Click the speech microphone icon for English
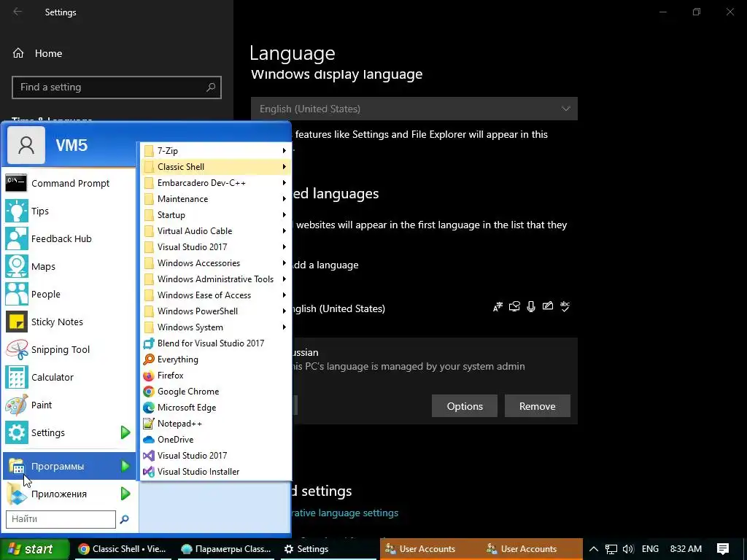 click(531, 307)
